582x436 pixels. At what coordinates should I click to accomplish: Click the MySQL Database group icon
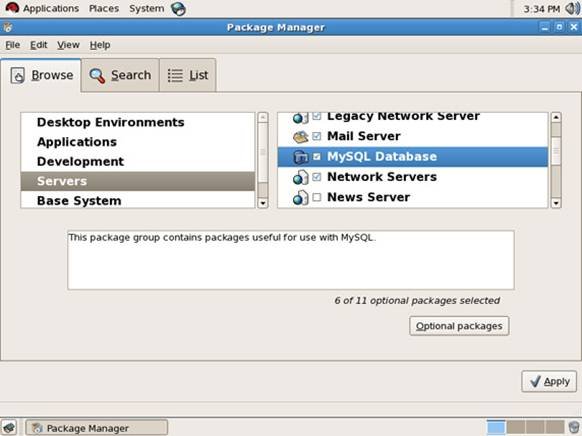click(x=300, y=157)
